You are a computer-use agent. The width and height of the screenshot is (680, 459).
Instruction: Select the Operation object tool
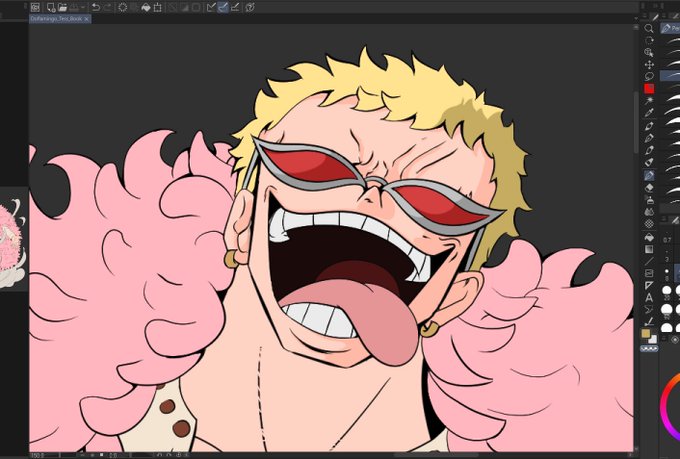coord(649,52)
